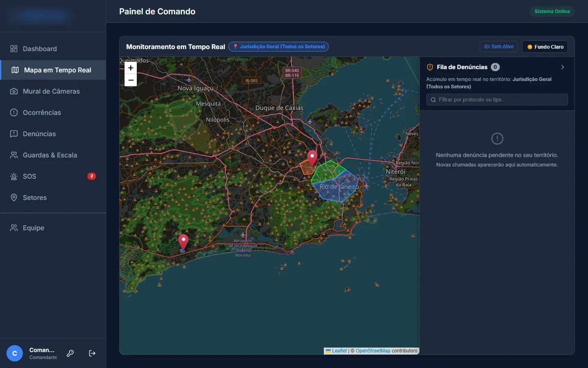Click the red SOS badge showing 2
588x368 pixels.
91,176
